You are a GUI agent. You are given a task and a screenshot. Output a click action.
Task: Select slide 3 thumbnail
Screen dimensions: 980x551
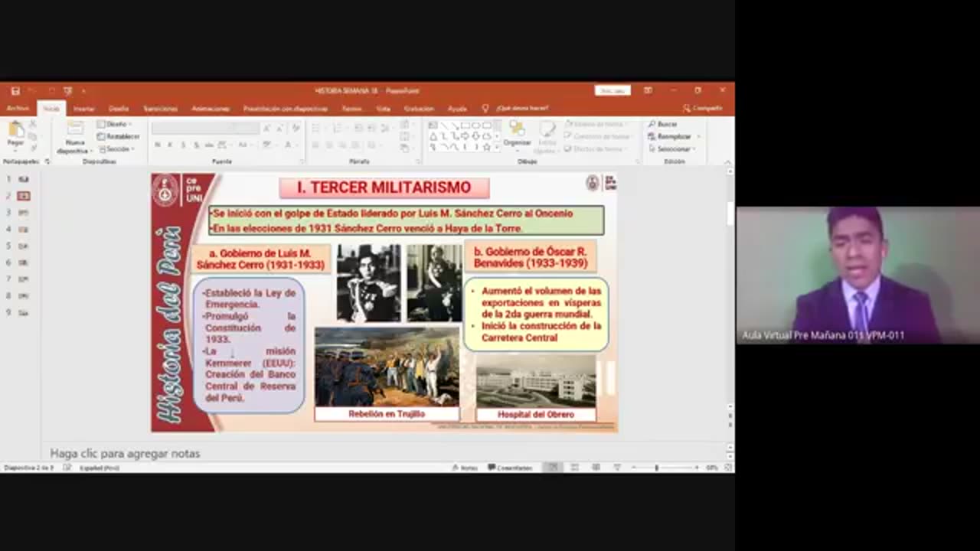[24, 213]
